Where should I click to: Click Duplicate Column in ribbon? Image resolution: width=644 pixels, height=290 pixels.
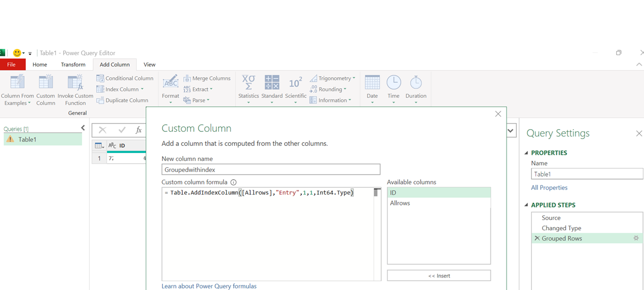[x=122, y=100]
